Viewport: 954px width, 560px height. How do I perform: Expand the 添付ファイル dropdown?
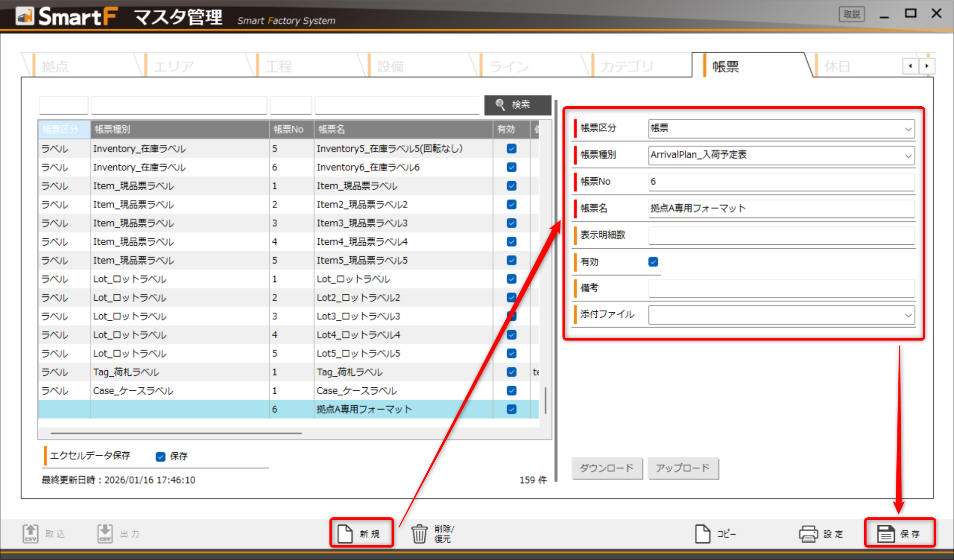[x=908, y=315]
